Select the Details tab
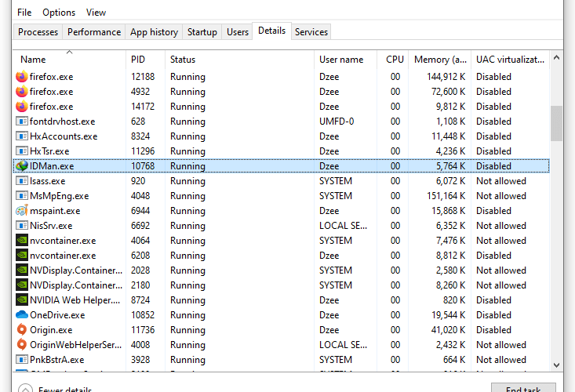The height and width of the screenshot is (392, 575). [x=271, y=31]
